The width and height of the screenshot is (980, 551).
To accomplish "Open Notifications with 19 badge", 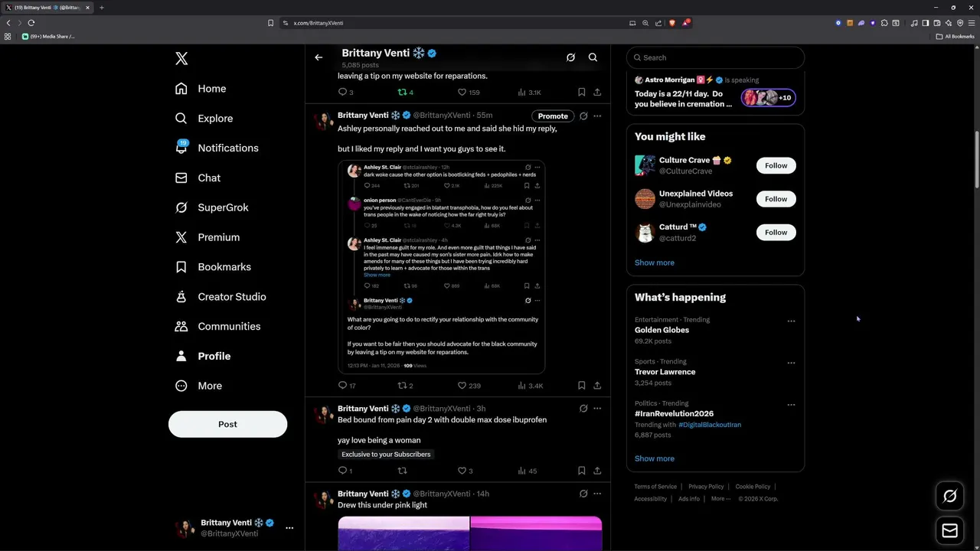I will pyautogui.click(x=217, y=148).
